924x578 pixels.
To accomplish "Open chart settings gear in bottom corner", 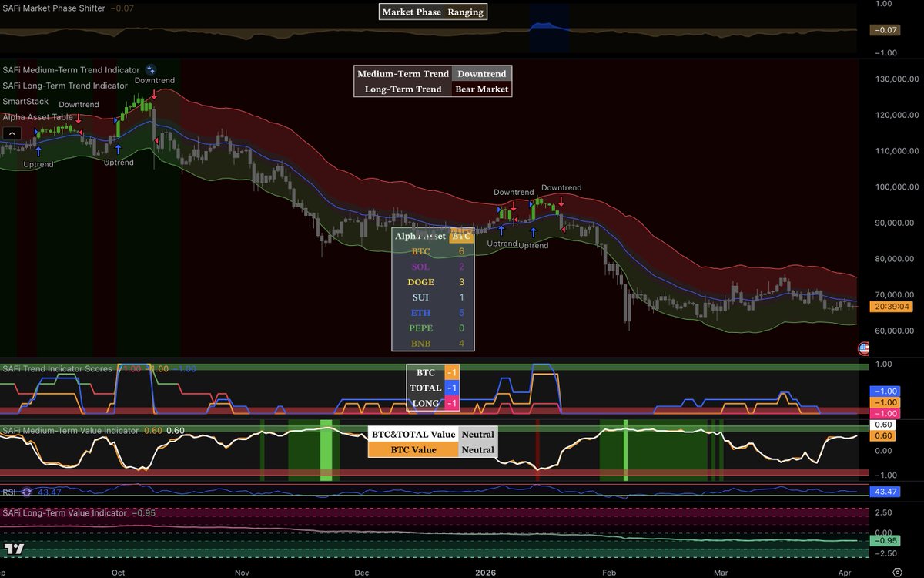I will click(897, 572).
